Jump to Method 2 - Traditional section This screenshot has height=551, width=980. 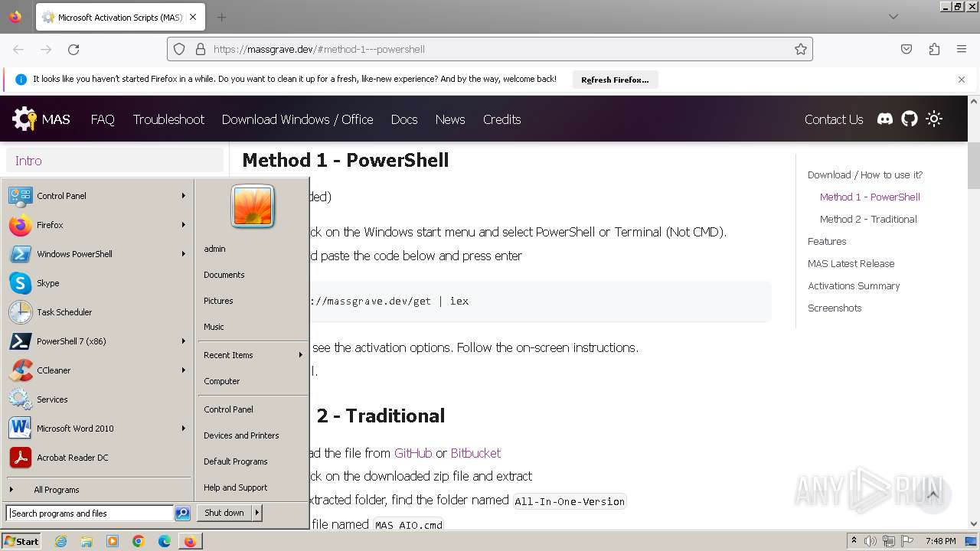click(x=868, y=219)
